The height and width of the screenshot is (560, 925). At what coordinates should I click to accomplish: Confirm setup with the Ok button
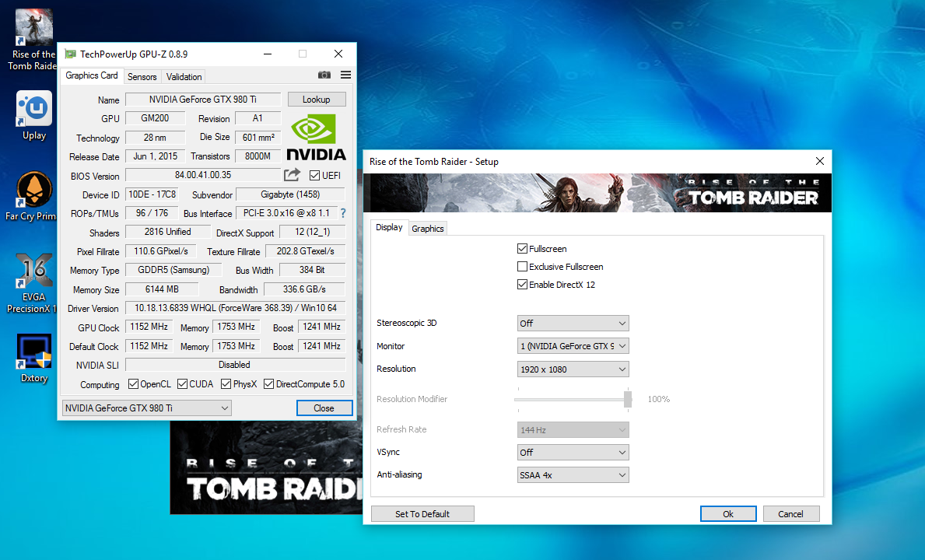tap(728, 514)
